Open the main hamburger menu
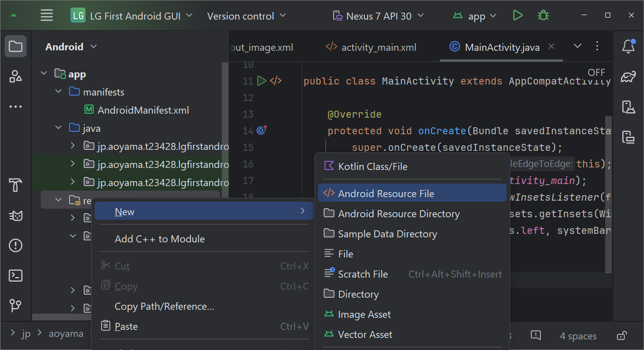644x350 pixels. pyautogui.click(x=47, y=16)
